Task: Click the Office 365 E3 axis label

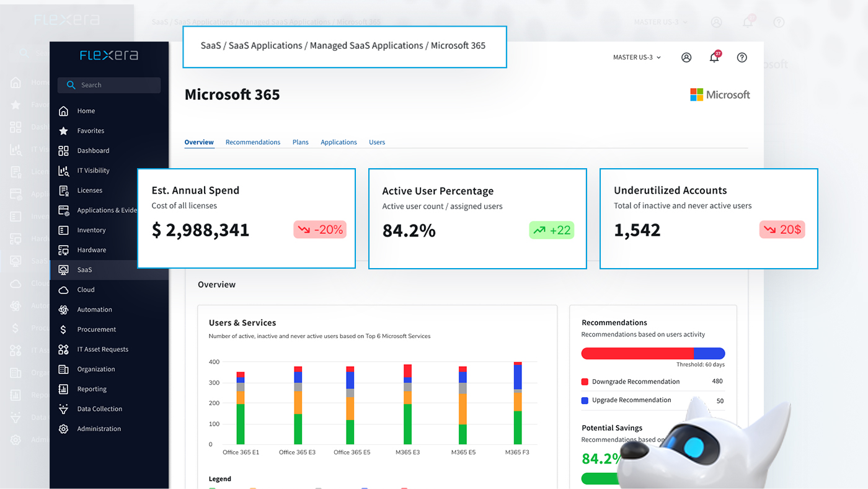Action: pos(297,452)
